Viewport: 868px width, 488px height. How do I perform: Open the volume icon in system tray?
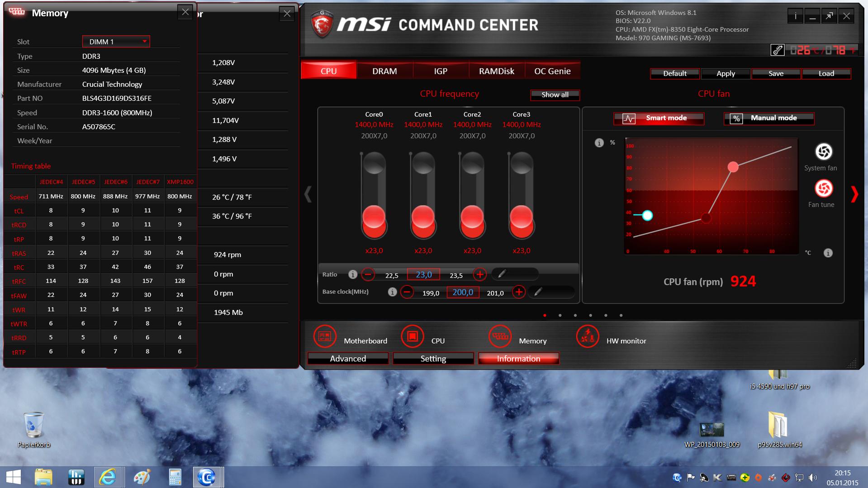(813, 478)
